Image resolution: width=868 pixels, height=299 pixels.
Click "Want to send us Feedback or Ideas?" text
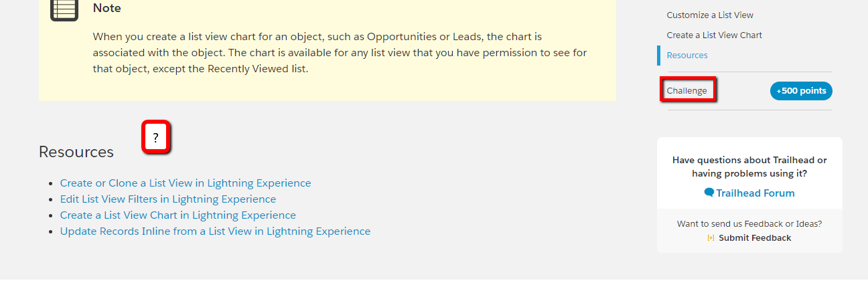point(749,223)
